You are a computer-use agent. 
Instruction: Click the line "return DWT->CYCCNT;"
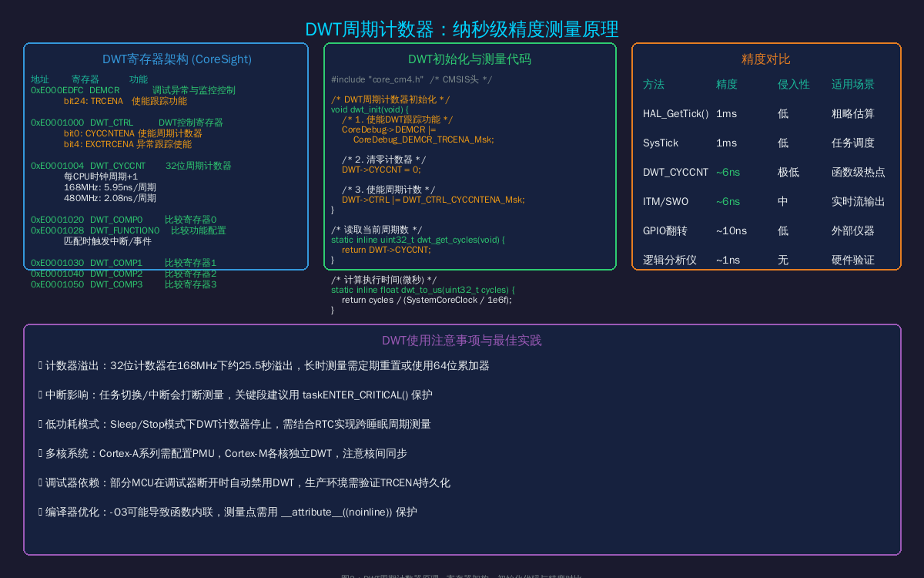click(387, 250)
